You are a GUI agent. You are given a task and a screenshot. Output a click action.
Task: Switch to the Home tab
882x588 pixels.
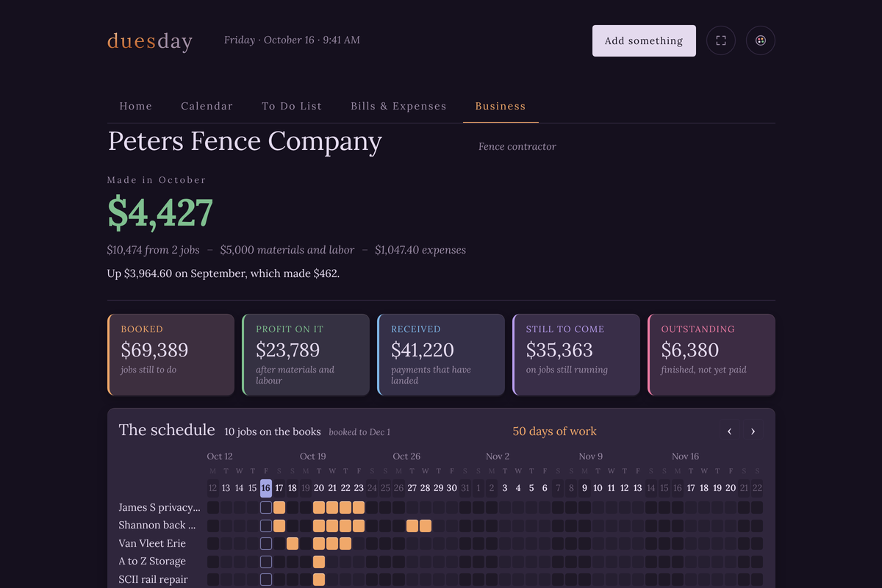[x=136, y=106]
